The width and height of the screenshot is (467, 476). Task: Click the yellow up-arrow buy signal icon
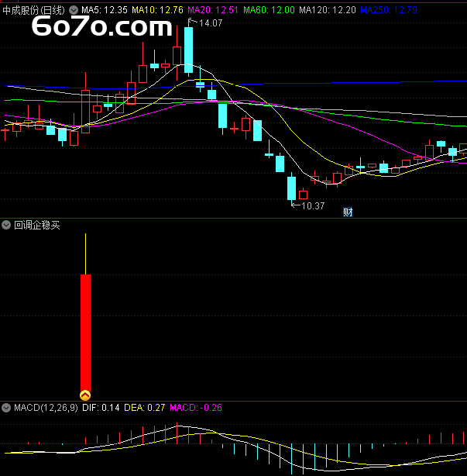pos(85,395)
